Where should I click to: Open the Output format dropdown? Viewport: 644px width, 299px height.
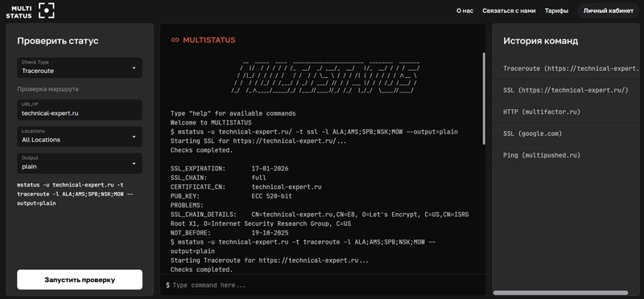coord(80,163)
